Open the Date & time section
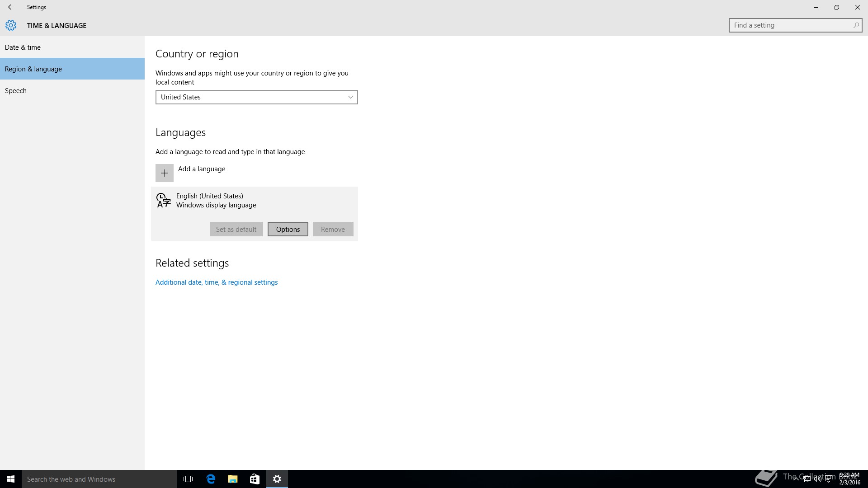 pos(23,47)
